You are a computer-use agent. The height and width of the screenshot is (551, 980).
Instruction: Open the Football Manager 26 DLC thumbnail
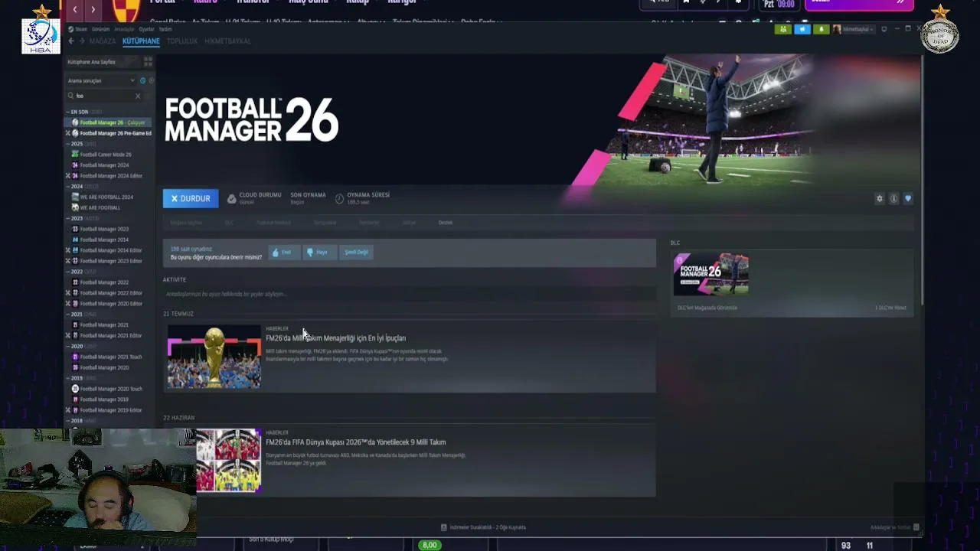click(x=711, y=274)
